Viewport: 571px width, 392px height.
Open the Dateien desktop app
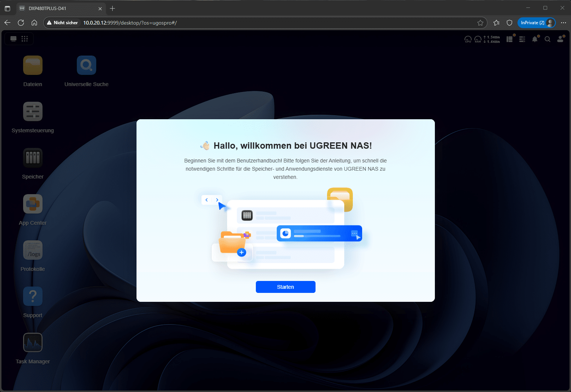point(33,66)
